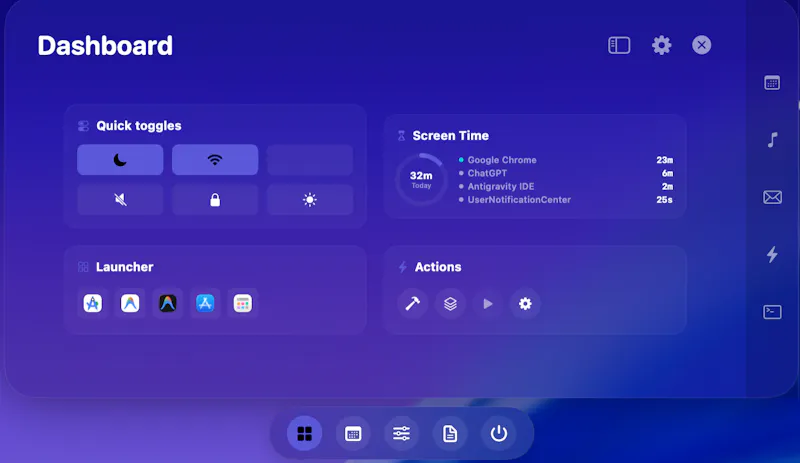The image size is (800, 463).
Task: Open calendar icon in right sidebar
Action: (x=772, y=83)
